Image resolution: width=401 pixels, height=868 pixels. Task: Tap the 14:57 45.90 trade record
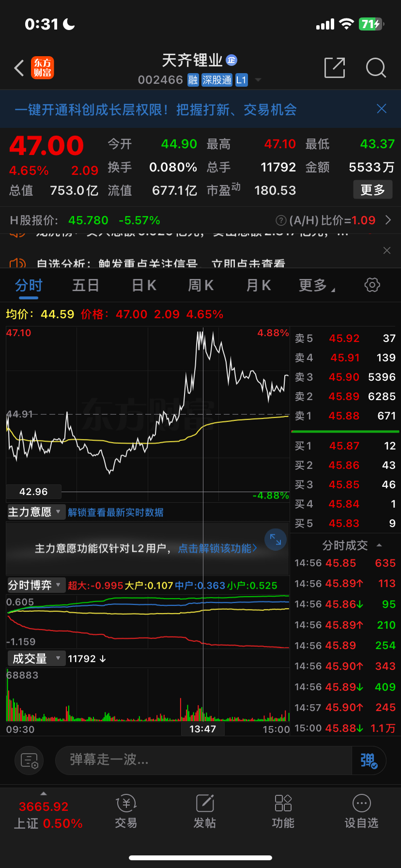(x=345, y=708)
